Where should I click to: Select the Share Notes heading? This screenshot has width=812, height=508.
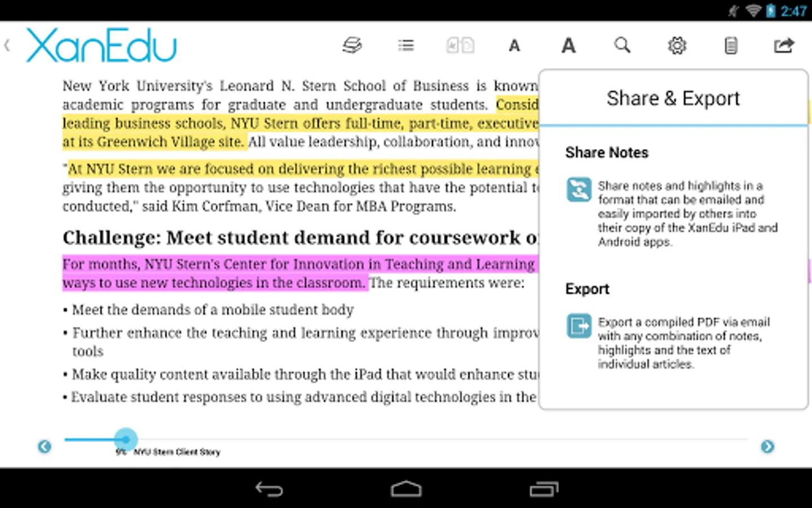(607, 152)
